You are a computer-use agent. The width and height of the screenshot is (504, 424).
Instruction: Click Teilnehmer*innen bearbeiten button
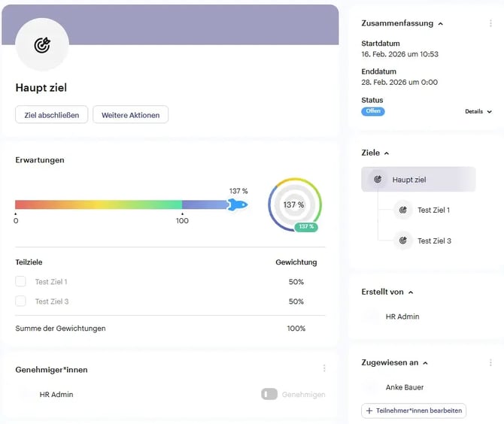pos(414,410)
